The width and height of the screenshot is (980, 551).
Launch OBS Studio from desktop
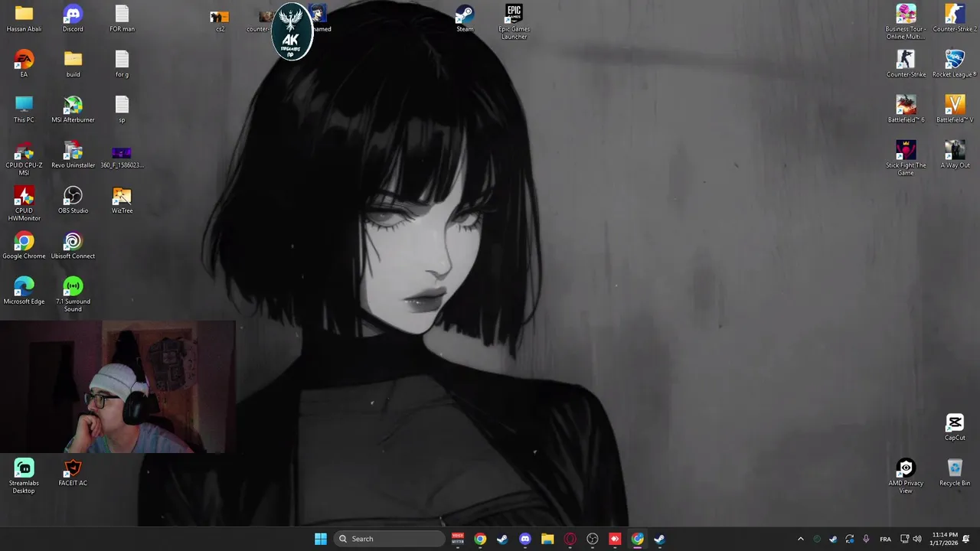pyautogui.click(x=73, y=200)
